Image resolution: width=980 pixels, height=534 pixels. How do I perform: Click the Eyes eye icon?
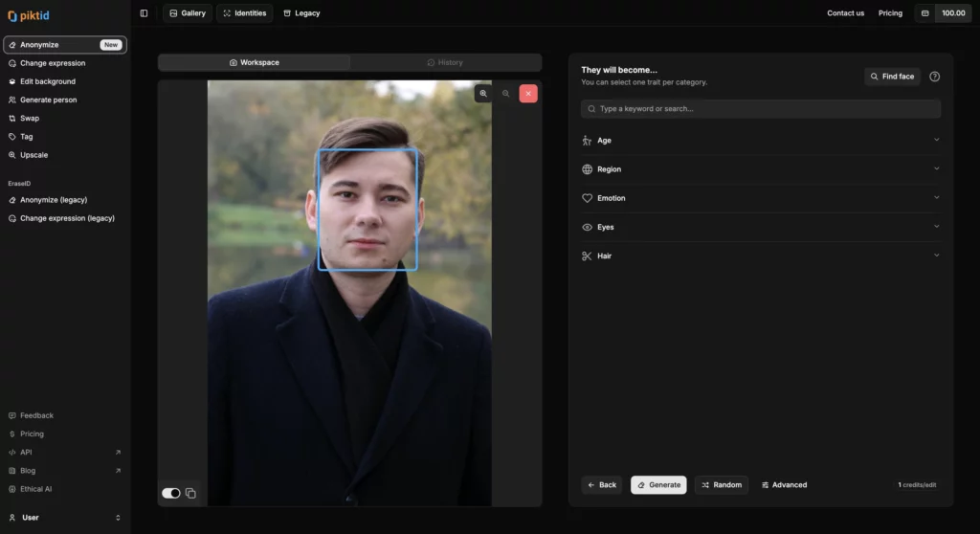click(x=587, y=227)
